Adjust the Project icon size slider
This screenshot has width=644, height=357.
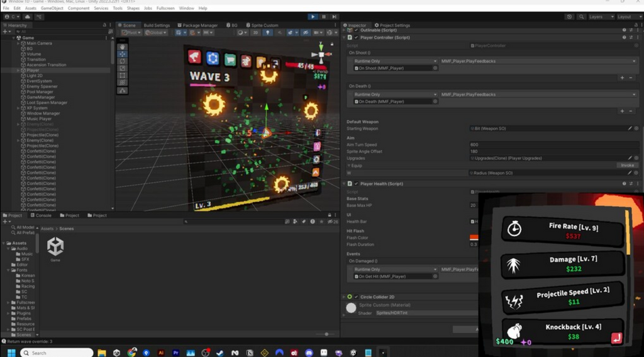pyautogui.click(x=326, y=334)
